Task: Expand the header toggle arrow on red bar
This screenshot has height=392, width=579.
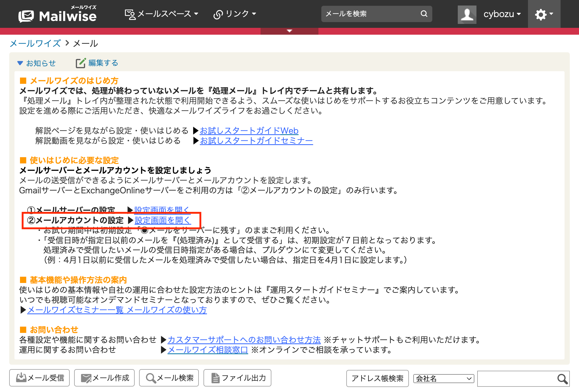Action: point(289,31)
